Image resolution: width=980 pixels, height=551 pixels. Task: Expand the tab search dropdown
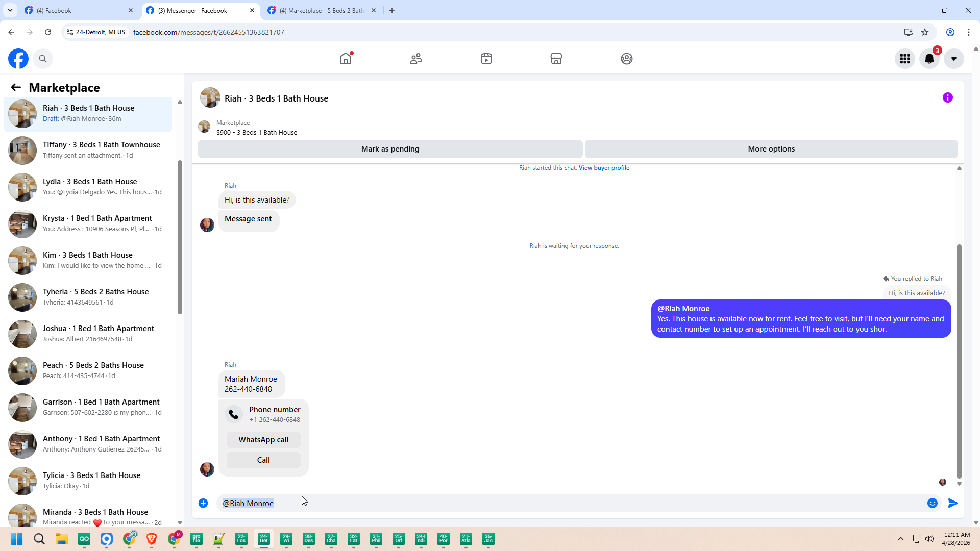click(10, 10)
